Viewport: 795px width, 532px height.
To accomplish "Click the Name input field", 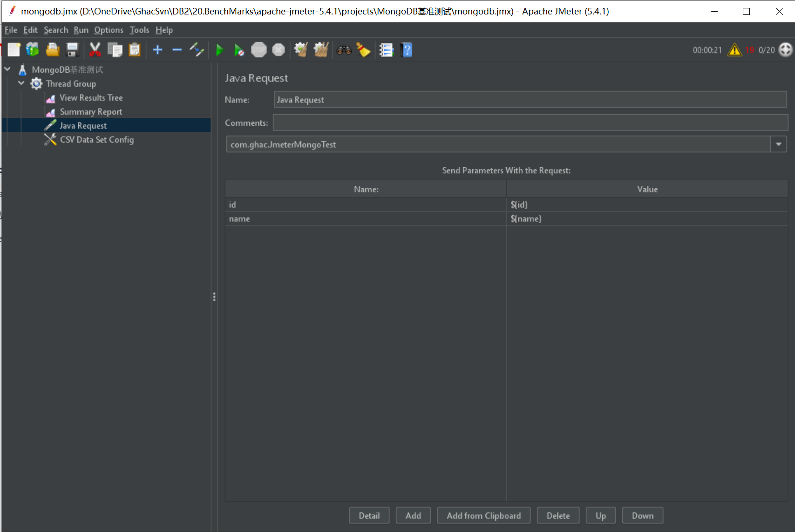I will point(530,100).
